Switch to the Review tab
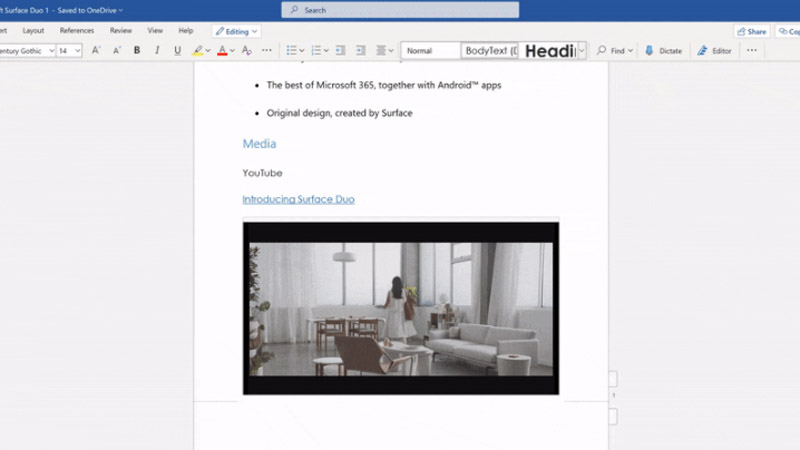This screenshot has width=800, height=450. pos(121,31)
